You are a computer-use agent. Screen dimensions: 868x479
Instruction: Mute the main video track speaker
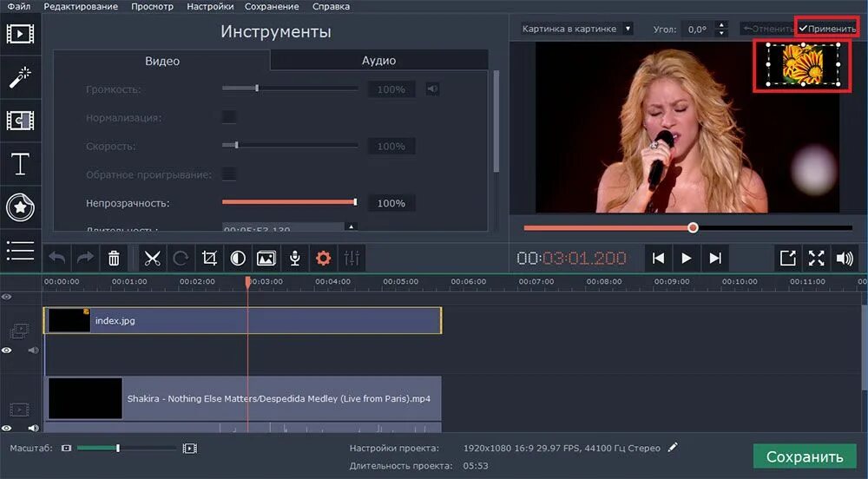[33, 428]
